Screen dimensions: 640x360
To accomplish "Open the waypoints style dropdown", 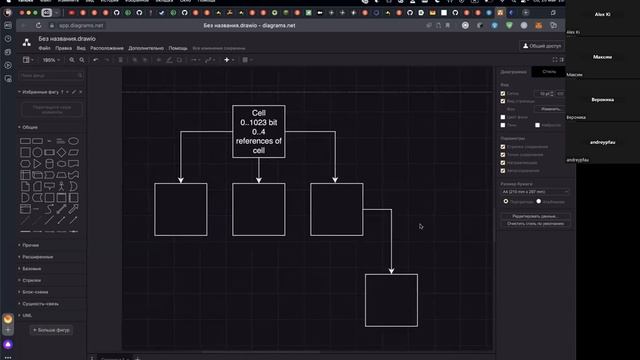I will [209, 60].
